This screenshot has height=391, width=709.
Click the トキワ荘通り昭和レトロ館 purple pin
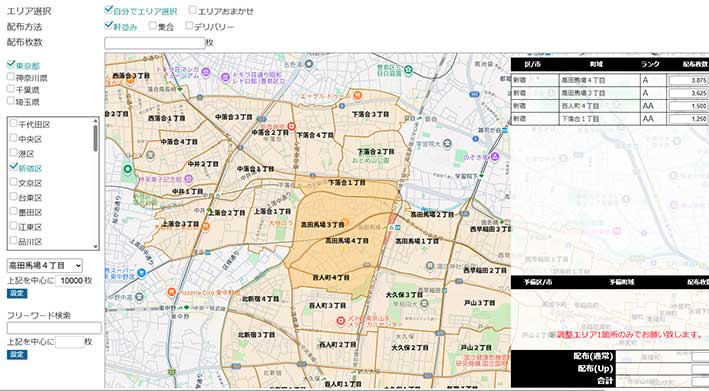point(225,77)
